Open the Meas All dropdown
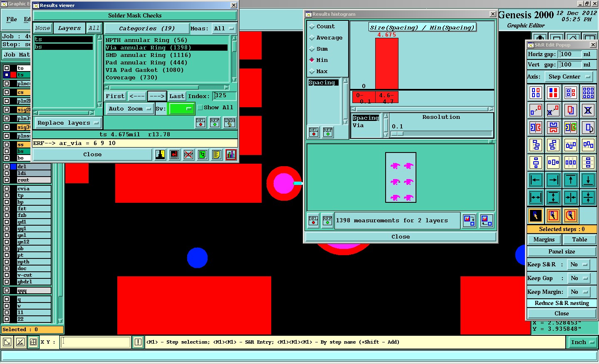This screenshot has width=599, height=364. (224, 28)
